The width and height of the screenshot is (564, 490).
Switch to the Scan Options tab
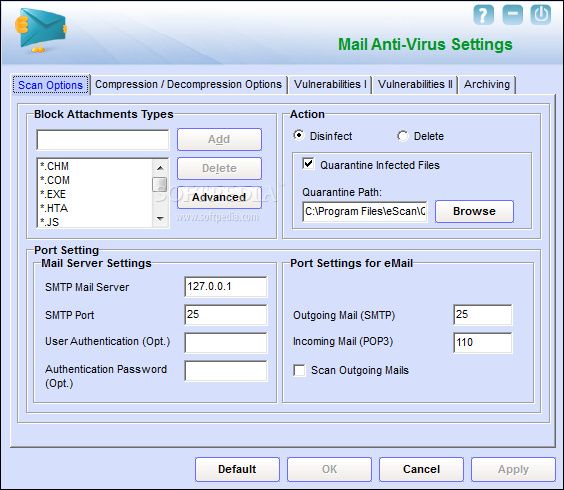[50, 85]
